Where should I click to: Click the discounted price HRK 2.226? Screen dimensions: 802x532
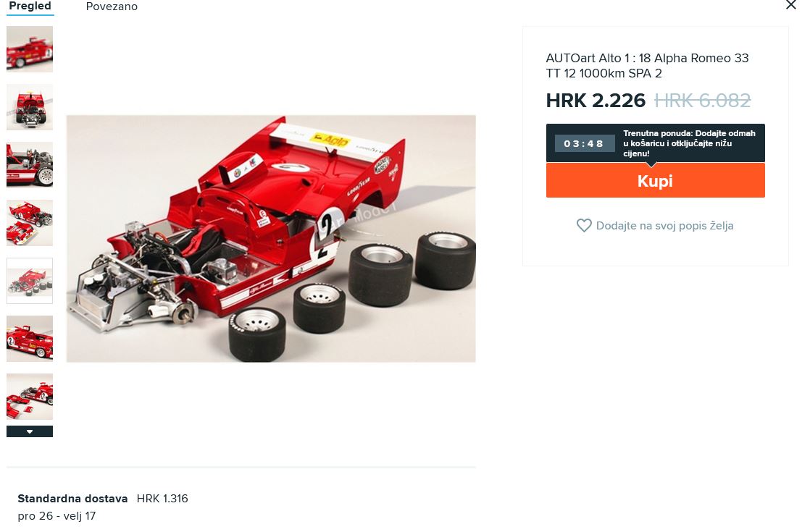[x=596, y=101]
